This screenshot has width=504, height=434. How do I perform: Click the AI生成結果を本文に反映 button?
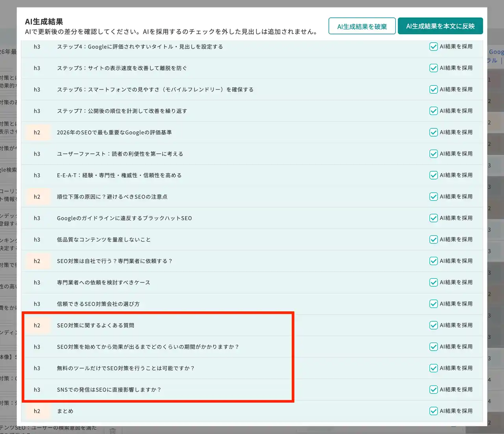(440, 26)
